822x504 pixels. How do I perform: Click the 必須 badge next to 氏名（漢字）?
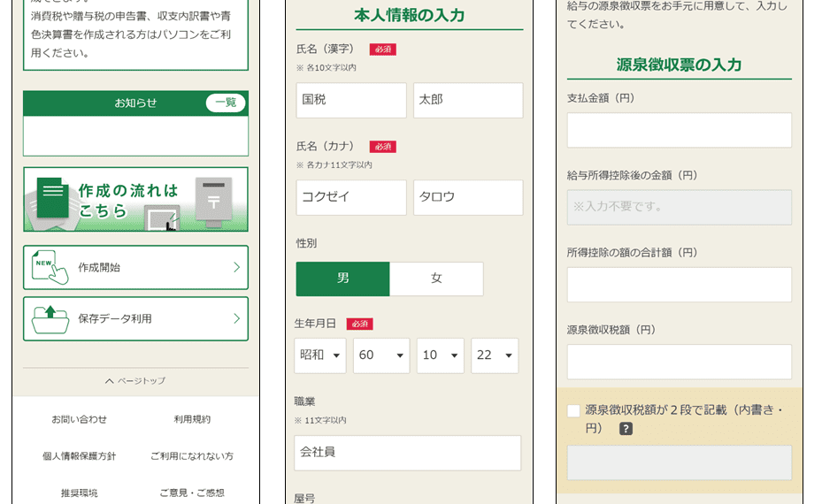coord(383,50)
